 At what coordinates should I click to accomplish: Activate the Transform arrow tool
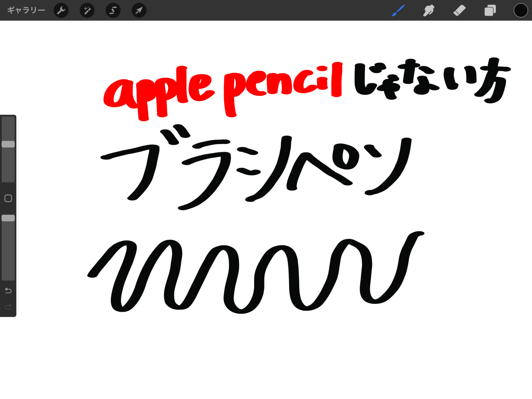tap(139, 10)
